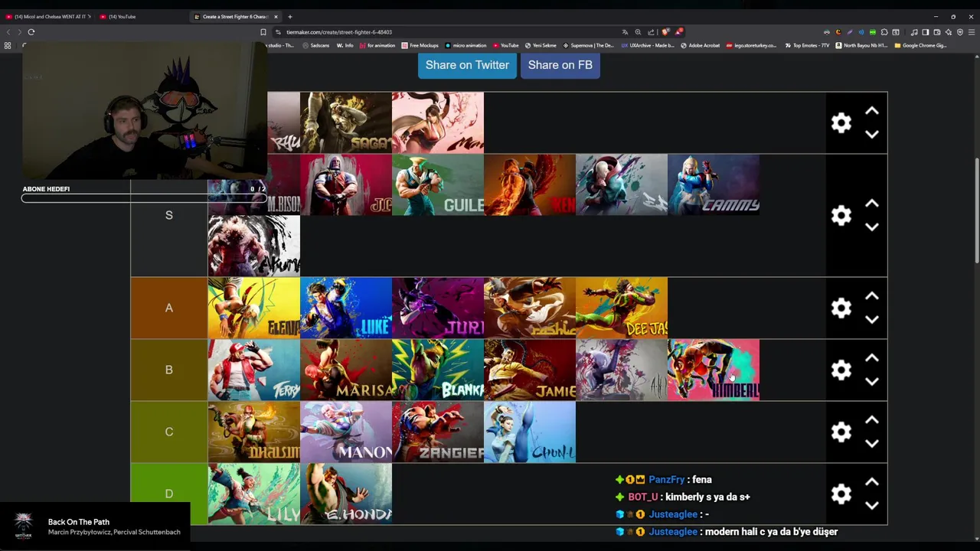Move the B tier row down
Screen dimensions: 980x551
pyautogui.click(x=872, y=382)
